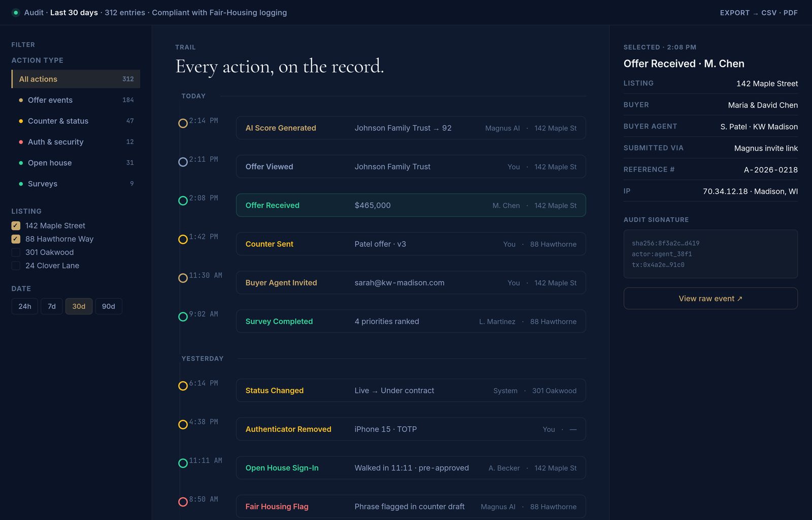
Task: Click the 2:11 PM timeline marker circle
Action: pyautogui.click(x=183, y=162)
